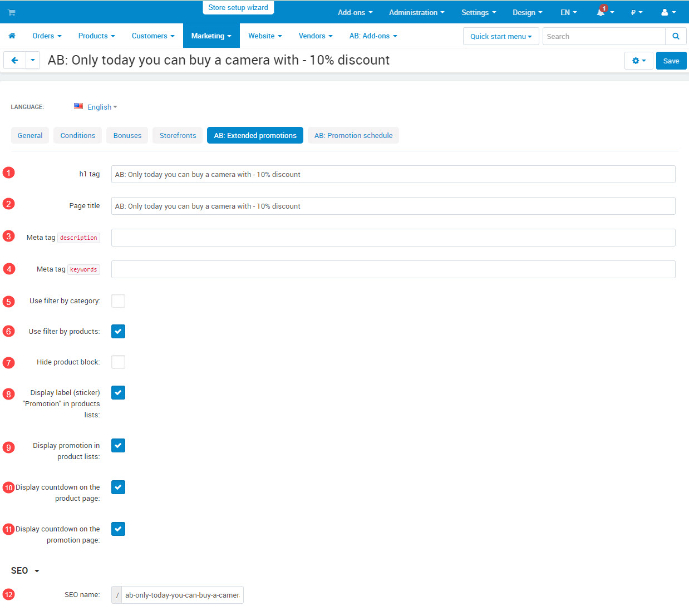The width and height of the screenshot is (689, 616).
Task: Open the English language dropdown
Action: pos(101,107)
